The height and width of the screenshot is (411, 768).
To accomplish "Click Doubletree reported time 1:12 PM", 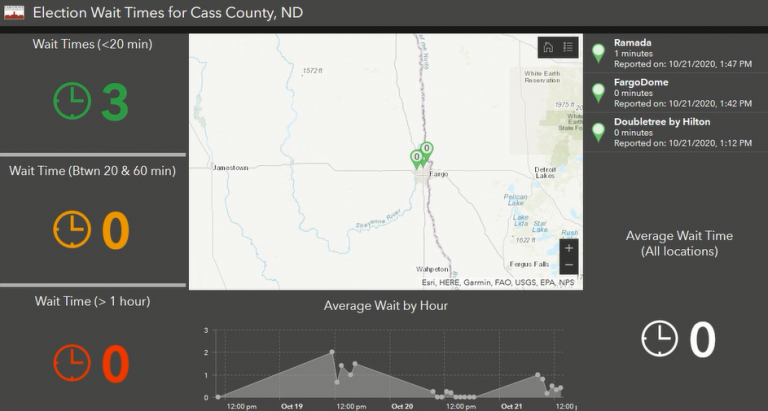I will (x=683, y=144).
